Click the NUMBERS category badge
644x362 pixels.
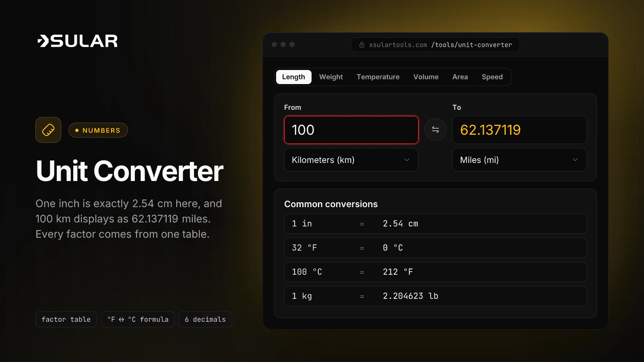pyautogui.click(x=98, y=130)
